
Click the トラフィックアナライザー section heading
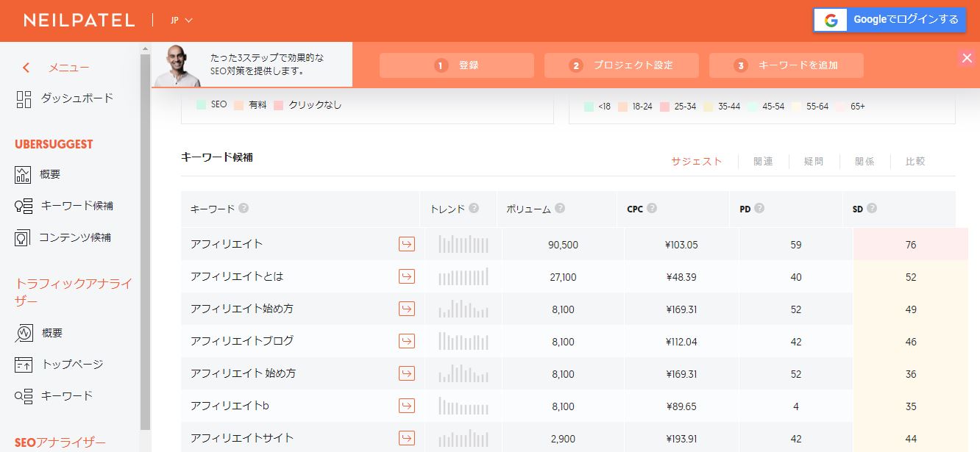pyautogui.click(x=74, y=293)
